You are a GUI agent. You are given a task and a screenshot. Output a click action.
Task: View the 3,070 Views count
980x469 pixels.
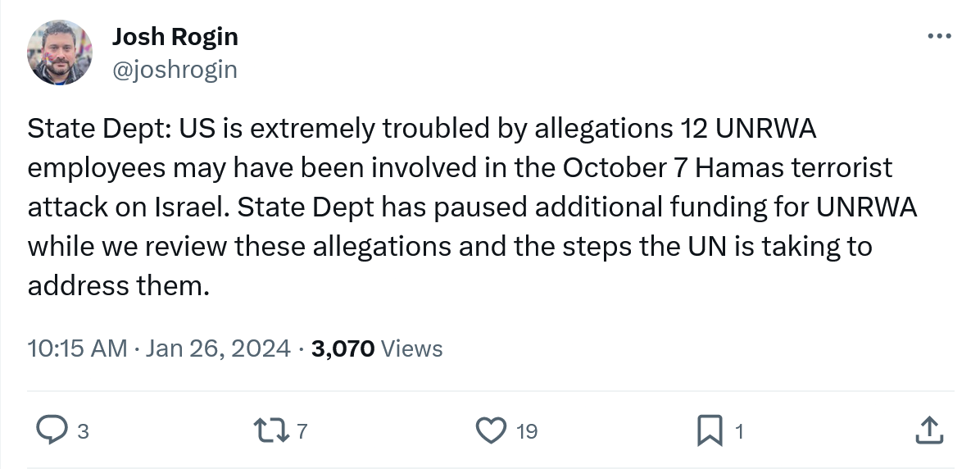tap(377, 348)
